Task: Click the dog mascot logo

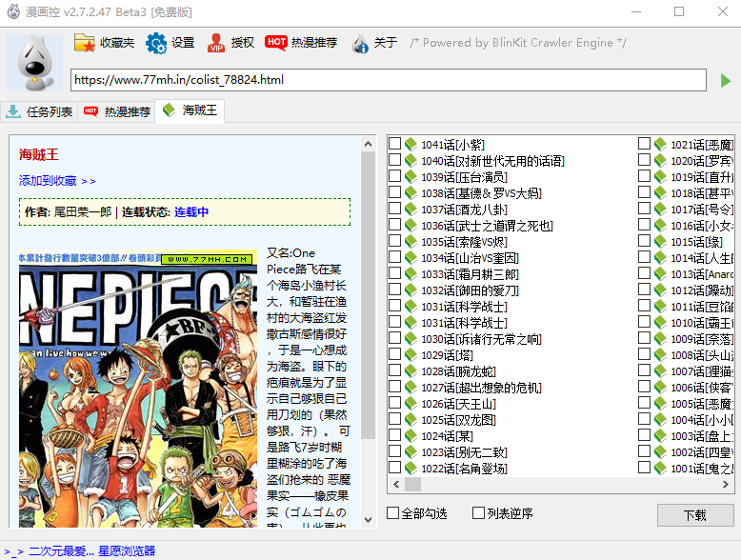Action: pos(34,62)
